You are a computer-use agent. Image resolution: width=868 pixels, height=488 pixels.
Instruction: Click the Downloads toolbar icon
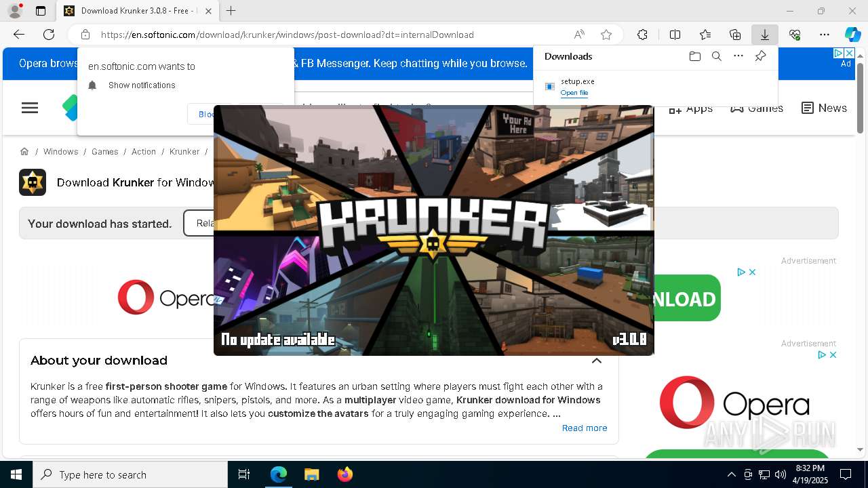tap(765, 35)
